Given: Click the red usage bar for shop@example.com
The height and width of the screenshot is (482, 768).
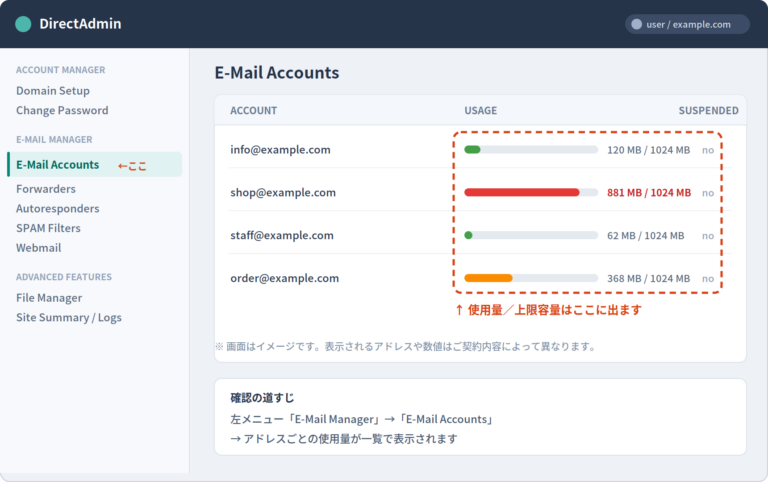Looking at the screenshot, I should pos(531,193).
